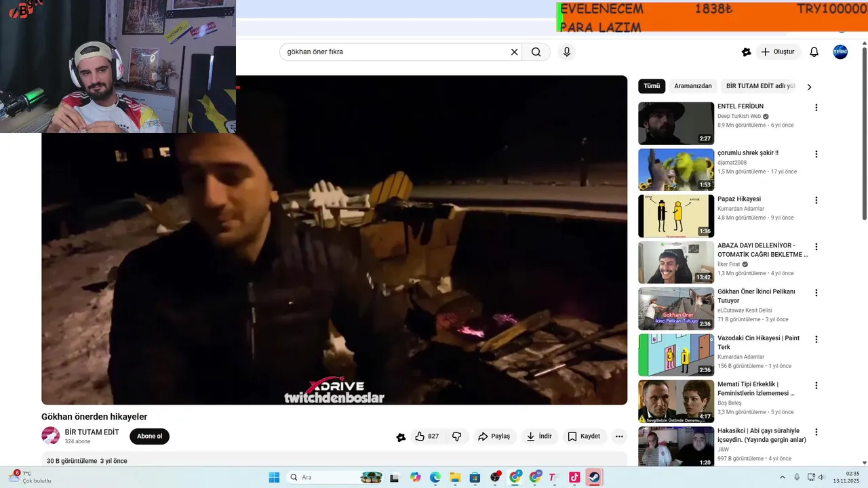Open the weather widget on taskbar
Screen dimensions: 868x488
pos(28,477)
